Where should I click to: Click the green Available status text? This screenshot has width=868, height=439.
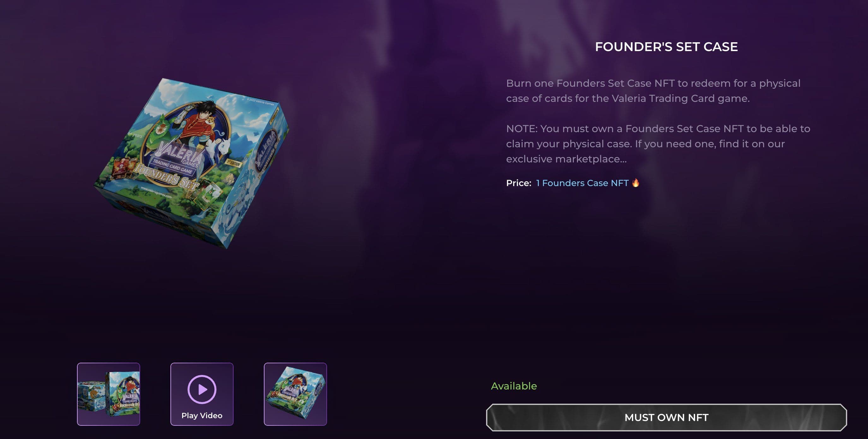514,386
